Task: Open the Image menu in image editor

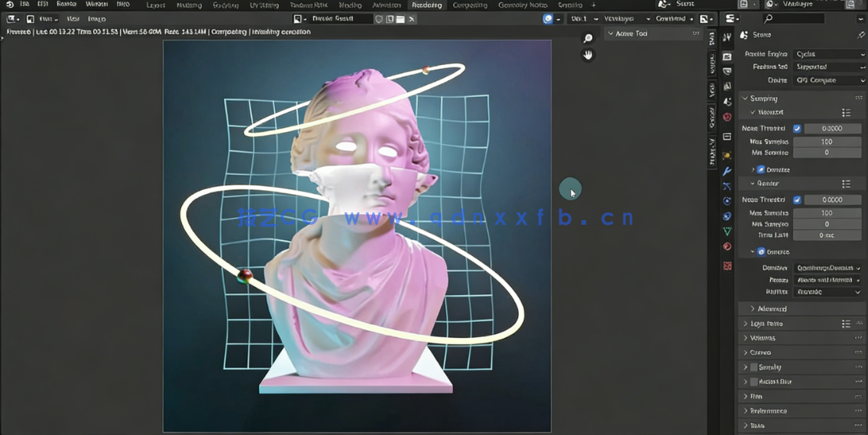Action: click(96, 19)
